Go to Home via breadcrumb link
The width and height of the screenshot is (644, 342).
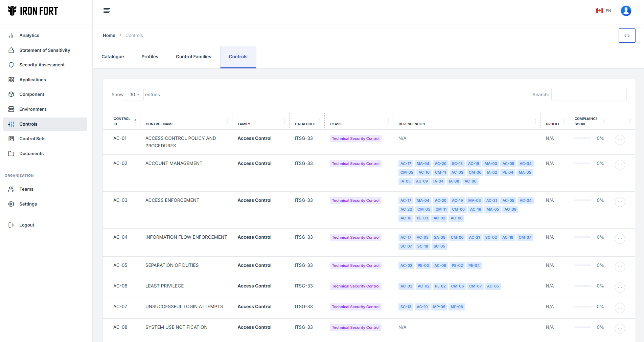[x=109, y=36]
